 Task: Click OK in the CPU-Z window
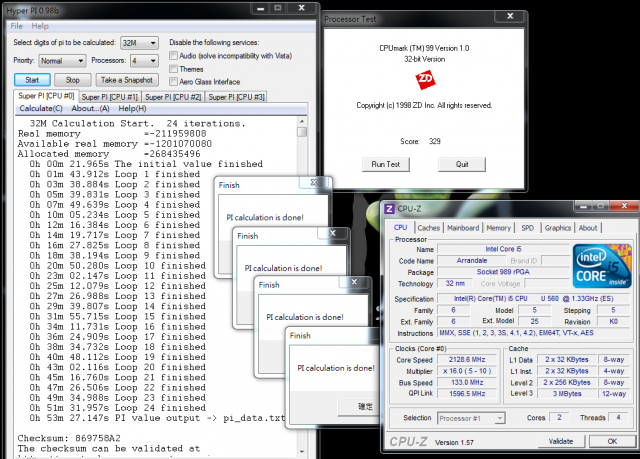pyautogui.click(x=612, y=441)
